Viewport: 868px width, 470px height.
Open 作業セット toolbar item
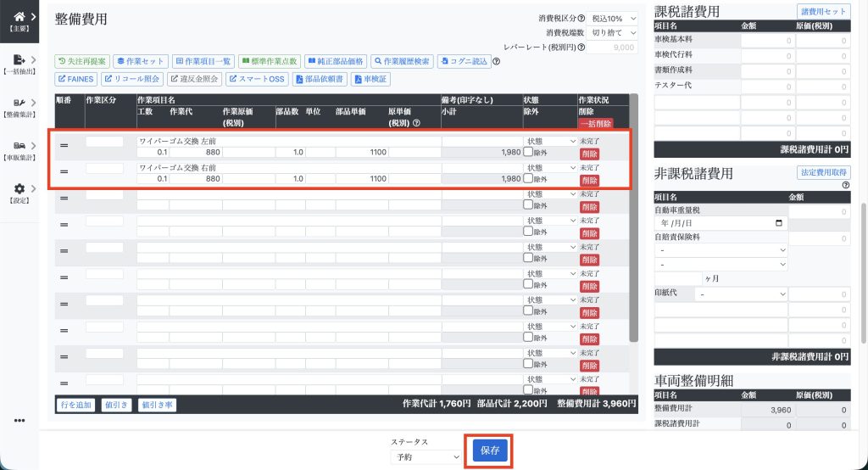point(140,62)
